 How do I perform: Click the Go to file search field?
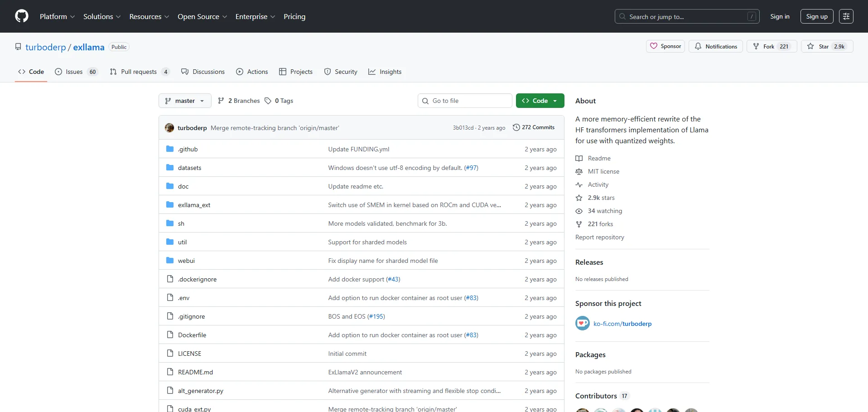(465, 101)
